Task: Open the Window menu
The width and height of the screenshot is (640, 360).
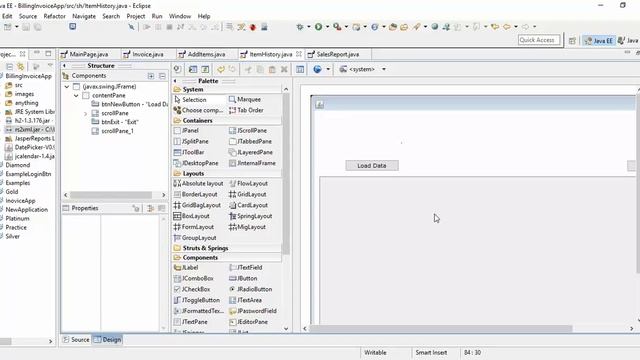Action: point(180,16)
